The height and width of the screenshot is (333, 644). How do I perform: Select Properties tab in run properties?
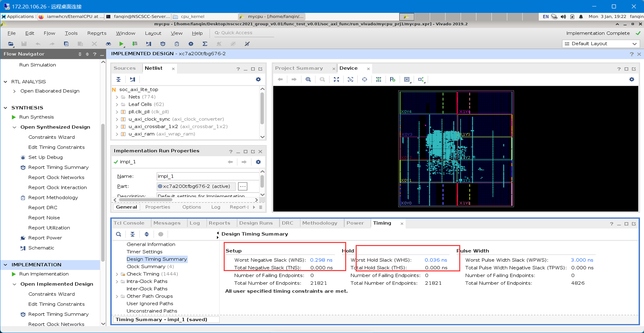coord(158,207)
